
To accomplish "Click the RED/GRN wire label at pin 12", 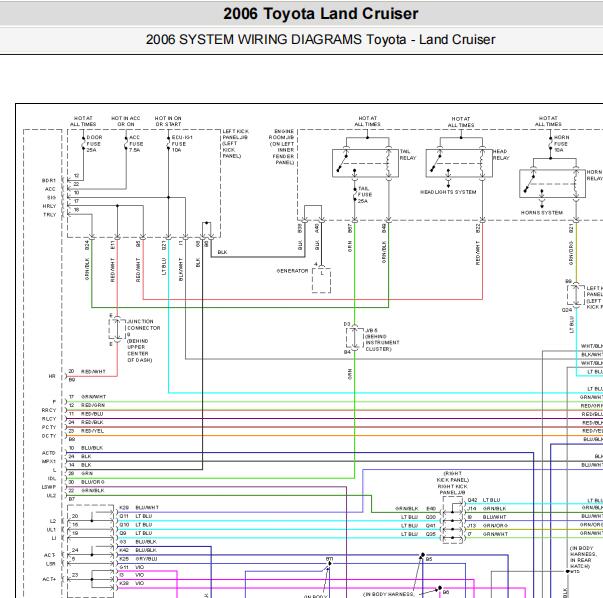I will pyautogui.click(x=93, y=405).
